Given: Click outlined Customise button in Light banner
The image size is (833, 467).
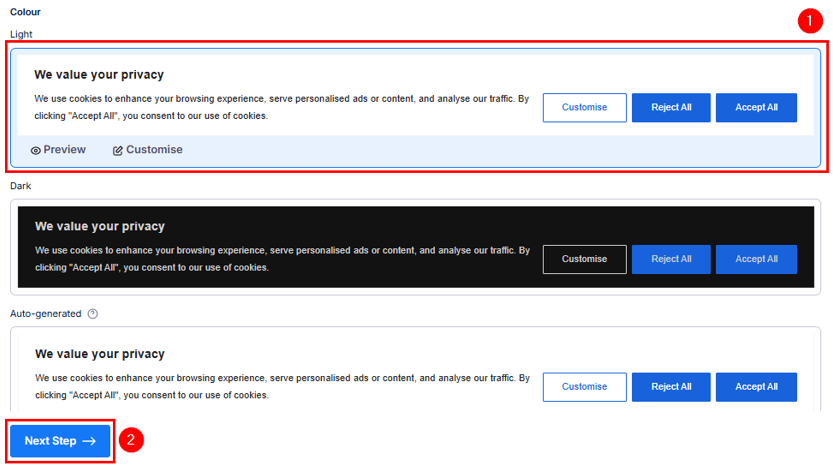Looking at the screenshot, I should (x=584, y=108).
